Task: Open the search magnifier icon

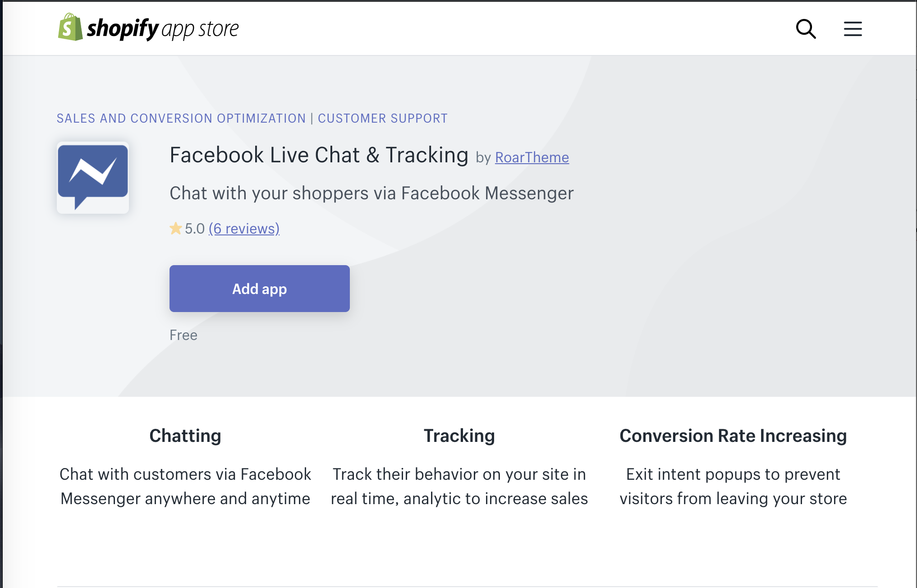Action: (x=806, y=29)
